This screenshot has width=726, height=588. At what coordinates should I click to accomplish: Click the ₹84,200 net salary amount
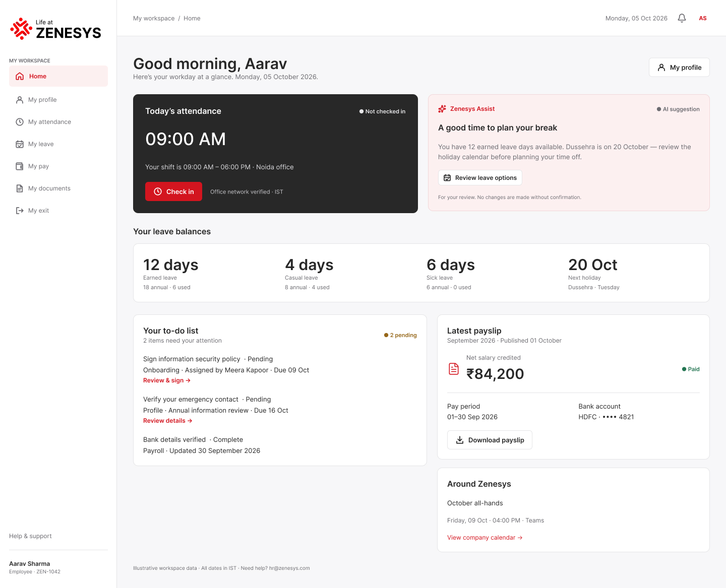[495, 374]
